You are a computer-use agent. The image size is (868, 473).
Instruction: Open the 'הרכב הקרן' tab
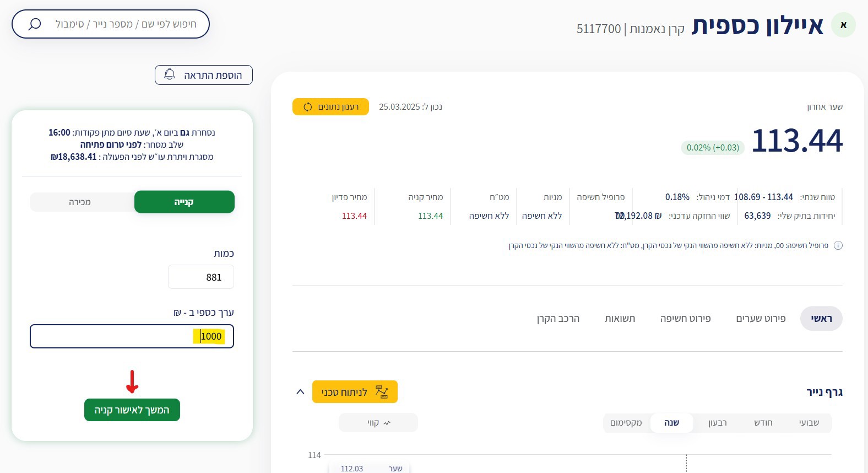pos(558,319)
